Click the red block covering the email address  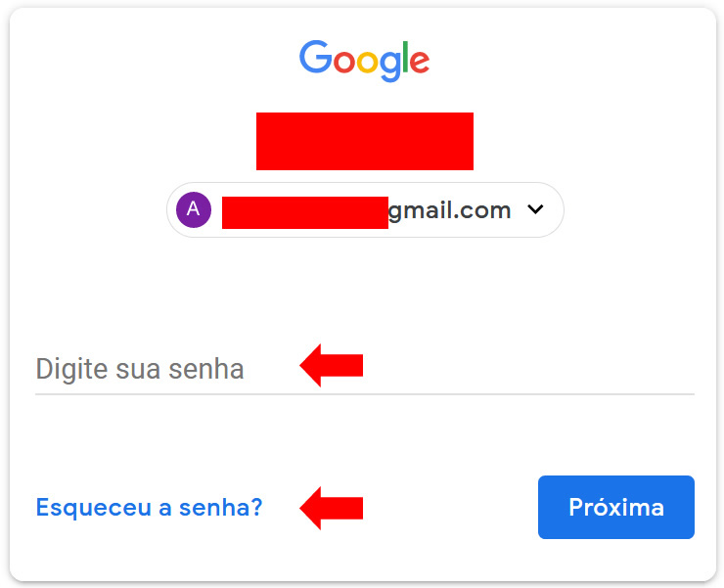click(x=305, y=212)
